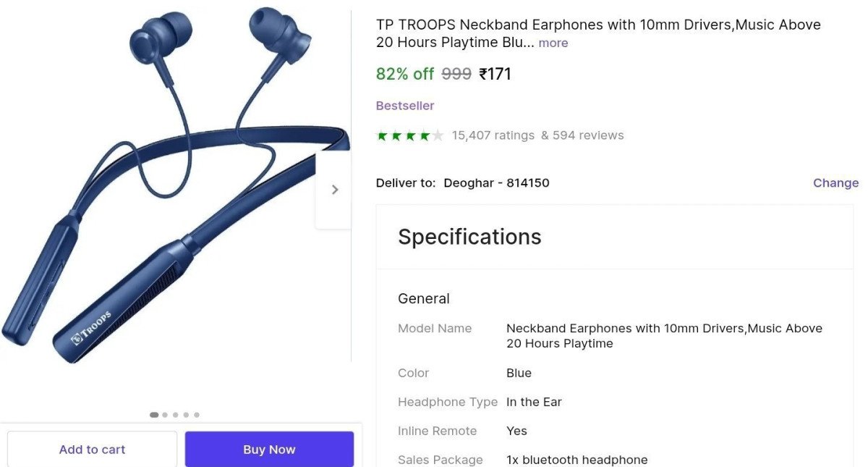Viewport: 868px width, 467px height.
Task: Click the ₹171 discounted price
Action: pos(495,74)
